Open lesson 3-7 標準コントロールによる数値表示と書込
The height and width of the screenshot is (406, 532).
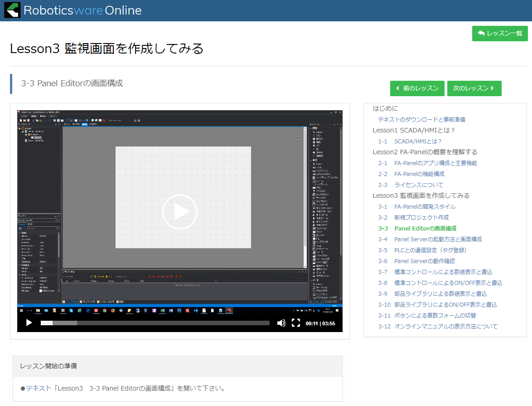435,272
